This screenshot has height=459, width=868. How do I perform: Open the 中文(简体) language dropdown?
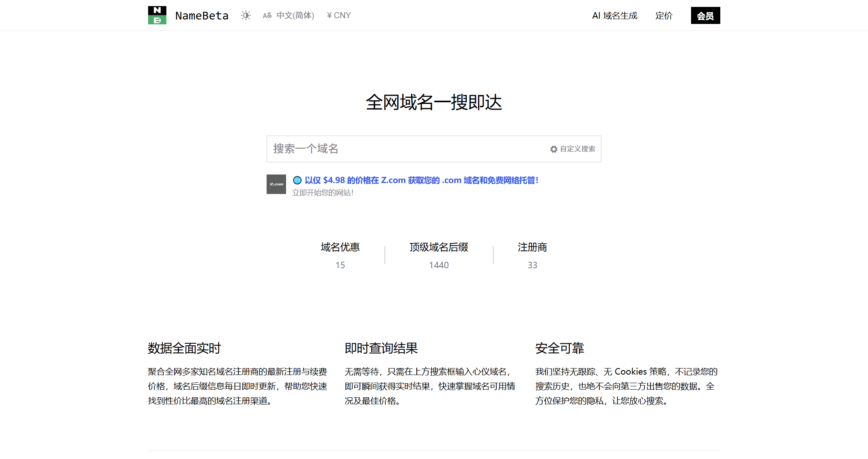pyautogui.click(x=295, y=15)
